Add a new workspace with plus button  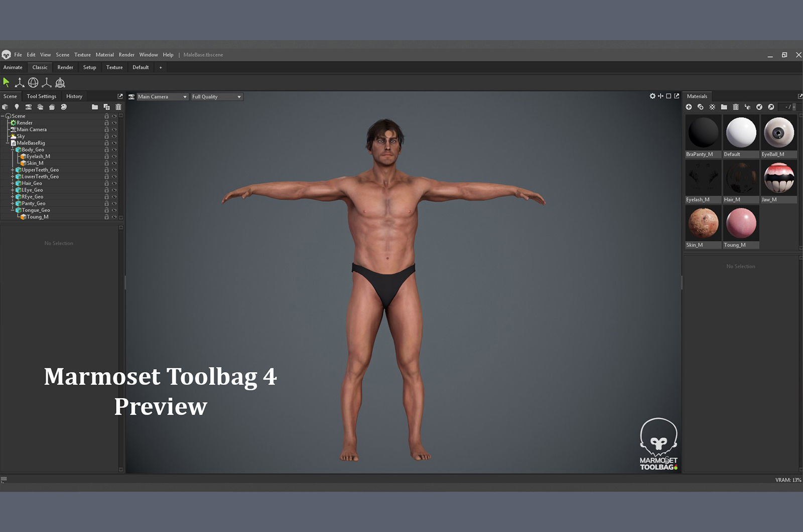click(161, 67)
